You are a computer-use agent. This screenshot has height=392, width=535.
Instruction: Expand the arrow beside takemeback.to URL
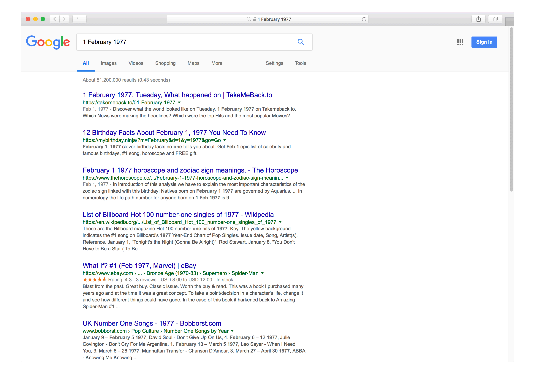pos(179,102)
